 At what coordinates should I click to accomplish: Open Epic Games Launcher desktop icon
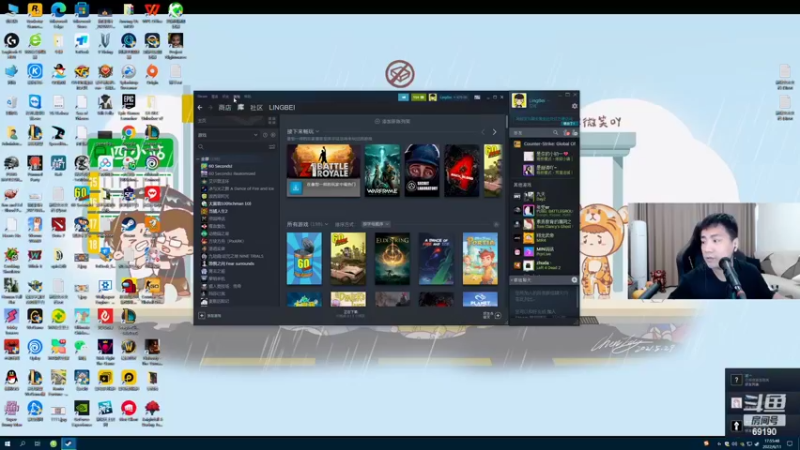(128, 107)
